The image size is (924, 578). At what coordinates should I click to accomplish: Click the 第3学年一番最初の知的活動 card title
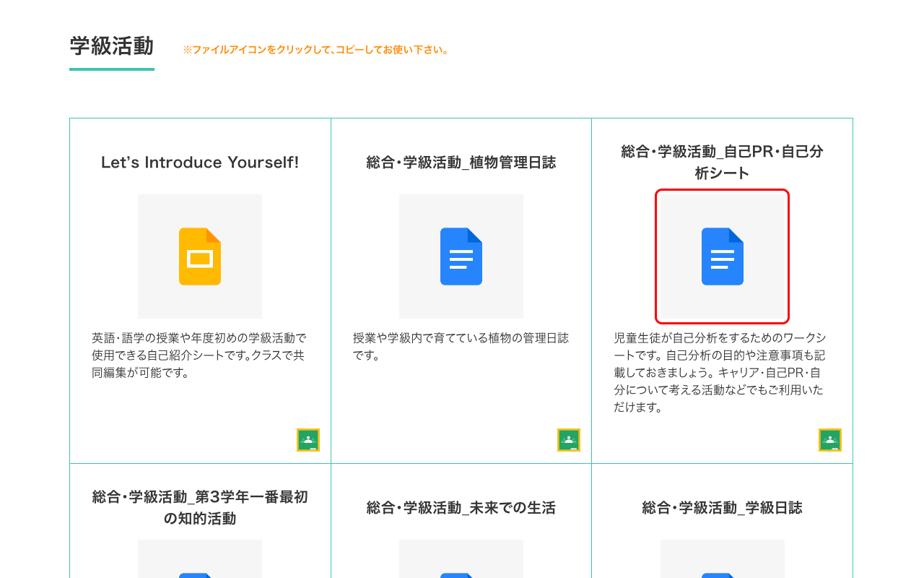[200, 508]
